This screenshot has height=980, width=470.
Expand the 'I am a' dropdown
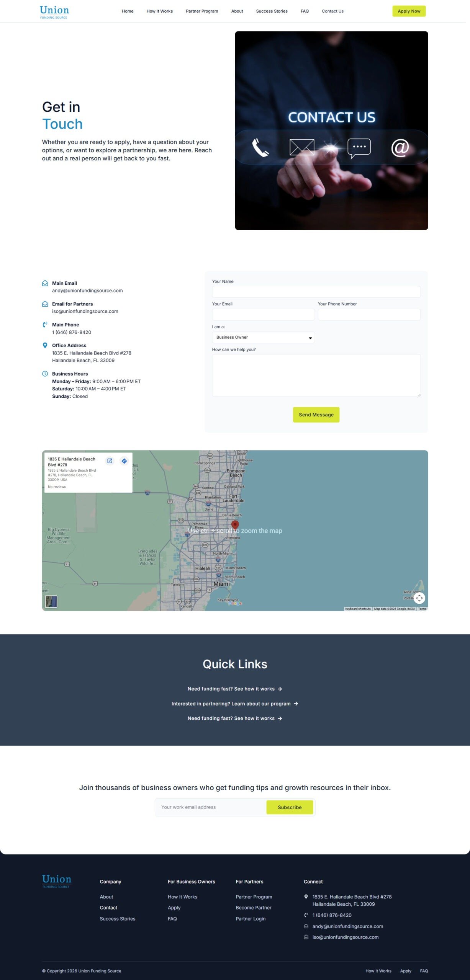263,337
